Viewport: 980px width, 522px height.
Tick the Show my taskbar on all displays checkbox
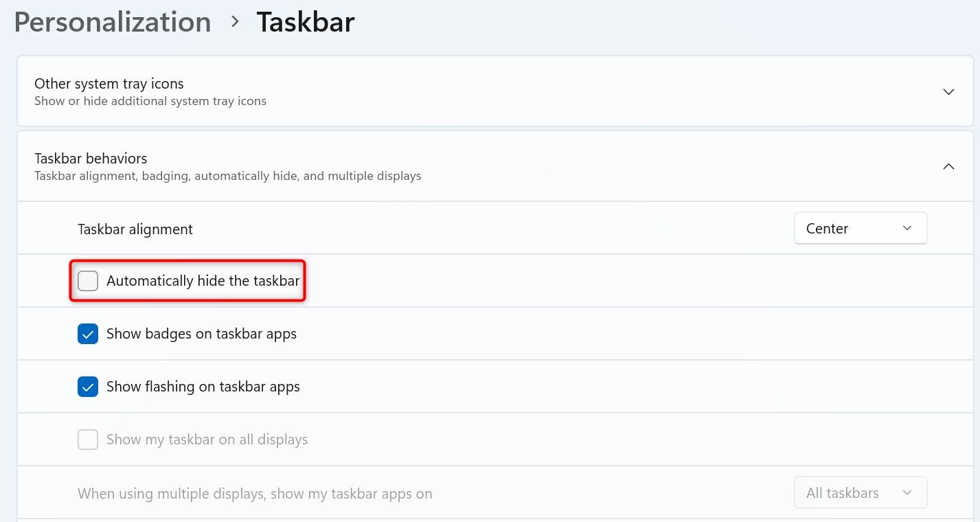click(88, 440)
